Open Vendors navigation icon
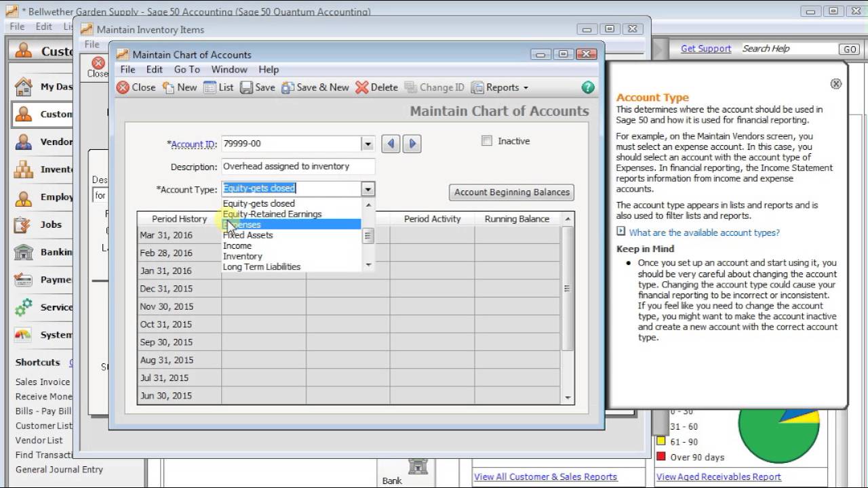Image resolution: width=868 pixels, height=488 pixels. [23, 142]
